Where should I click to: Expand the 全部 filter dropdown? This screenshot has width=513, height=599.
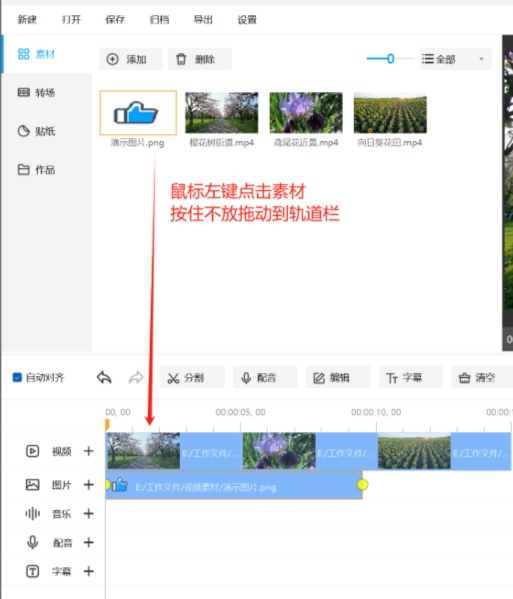(455, 59)
